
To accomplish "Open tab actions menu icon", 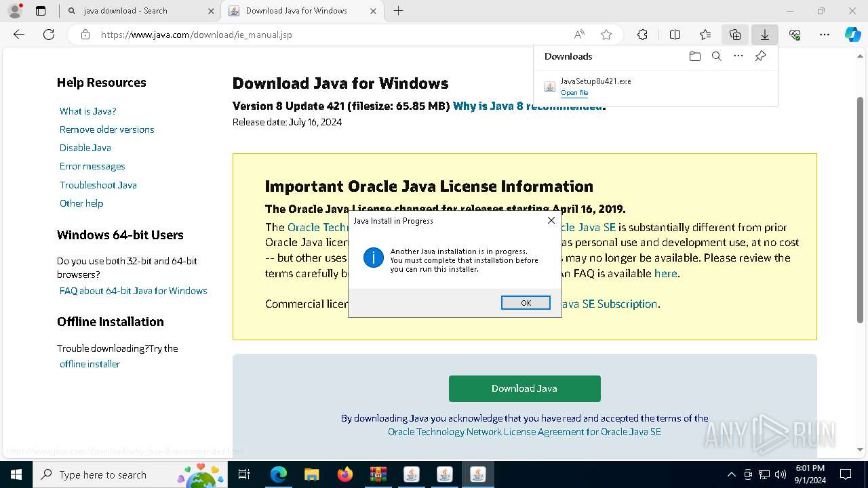I will (x=41, y=11).
